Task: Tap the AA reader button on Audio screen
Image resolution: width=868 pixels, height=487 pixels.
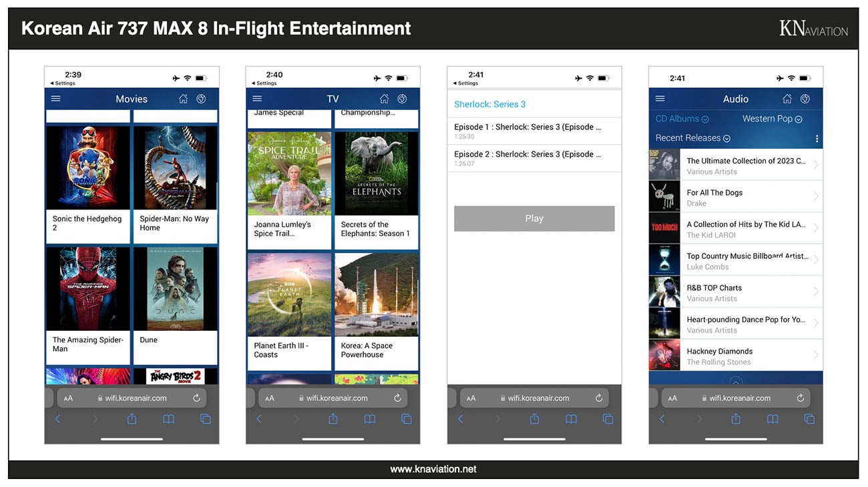Action: pos(672,398)
